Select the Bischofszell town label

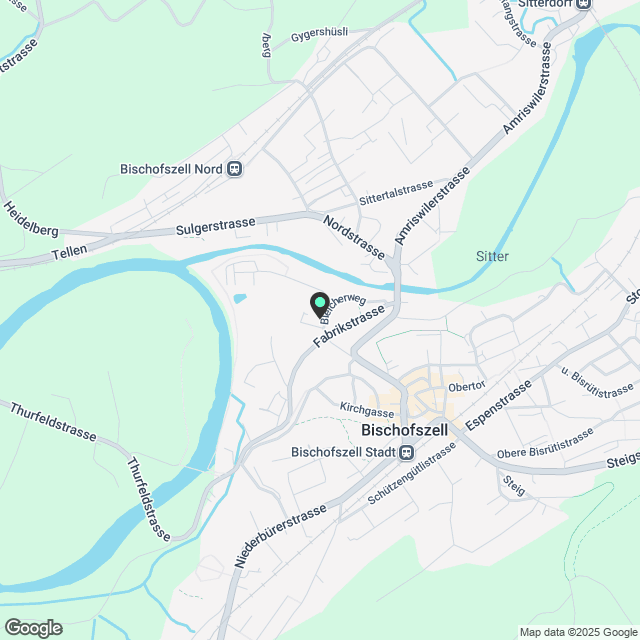coord(404,430)
